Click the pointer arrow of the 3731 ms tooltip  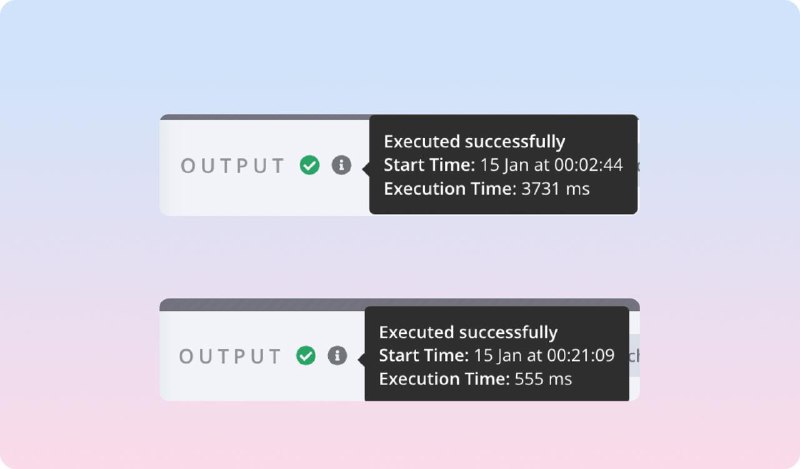[366, 168]
